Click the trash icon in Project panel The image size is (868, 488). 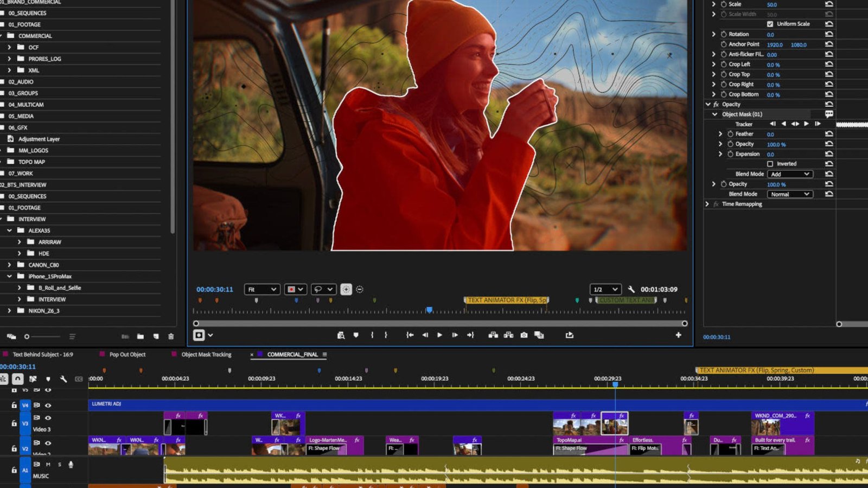pos(171,336)
